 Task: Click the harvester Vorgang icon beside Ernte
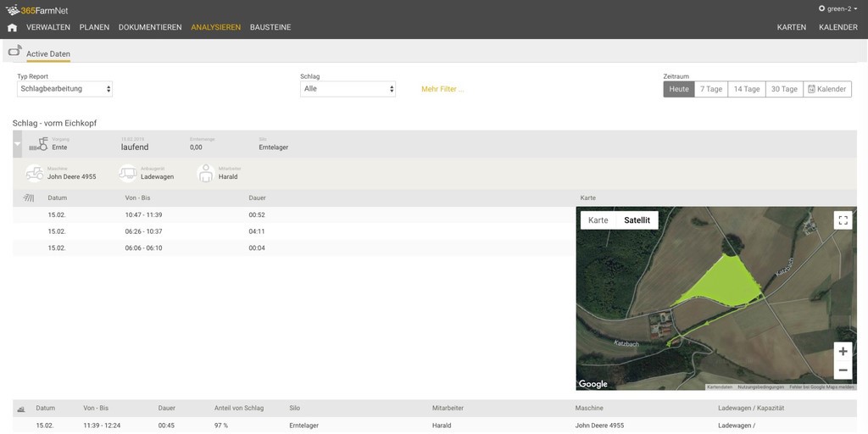(x=38, y=145)
